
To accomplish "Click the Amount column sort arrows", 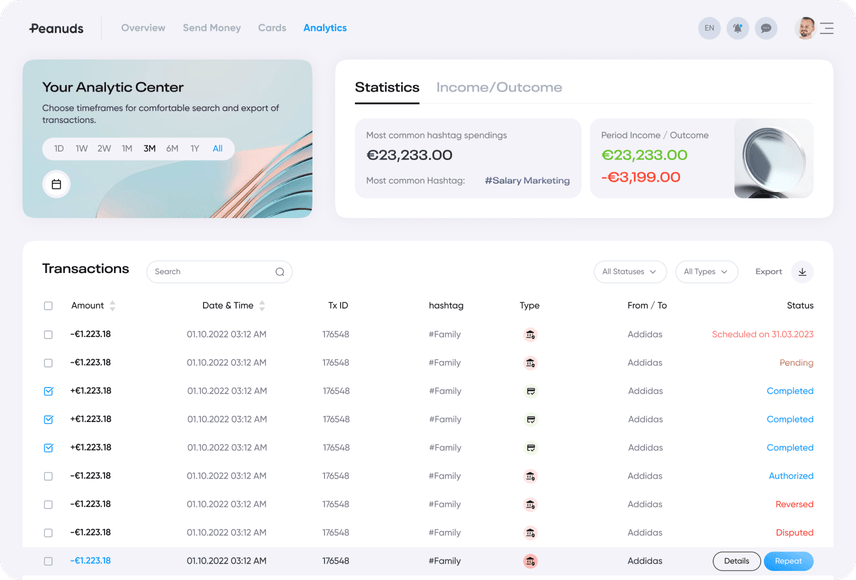I will (x=112, y=306).
